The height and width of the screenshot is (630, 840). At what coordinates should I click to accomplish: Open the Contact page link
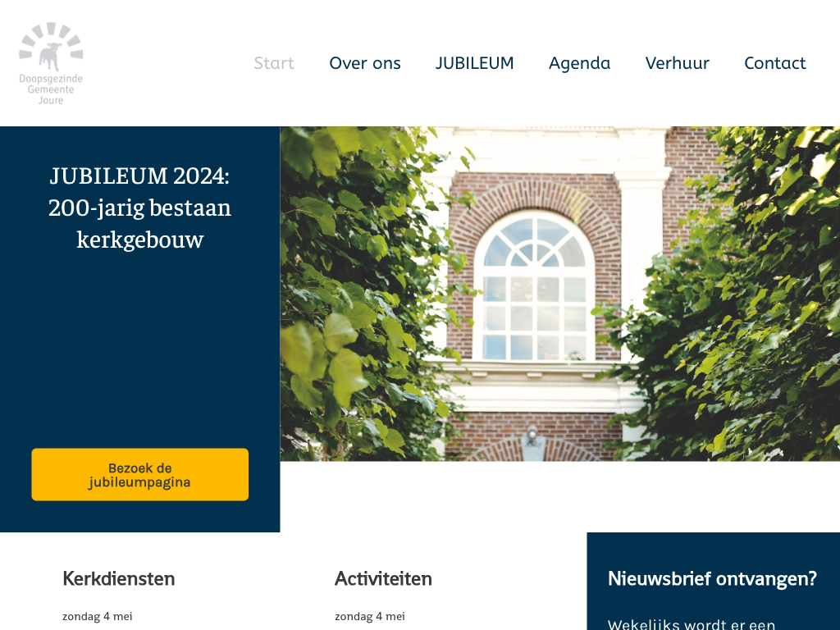coord(774,63)
